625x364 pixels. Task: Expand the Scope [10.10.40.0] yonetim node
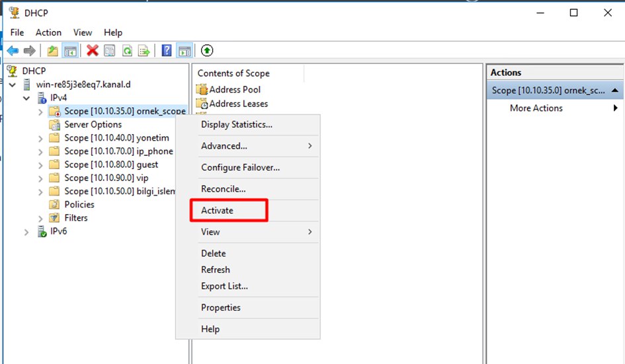40,138
